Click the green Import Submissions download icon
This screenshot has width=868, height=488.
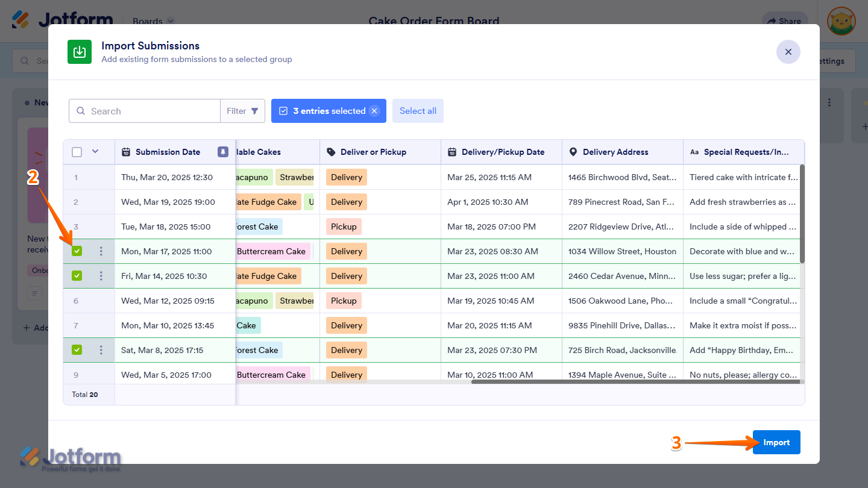click(x=80, y=52)
